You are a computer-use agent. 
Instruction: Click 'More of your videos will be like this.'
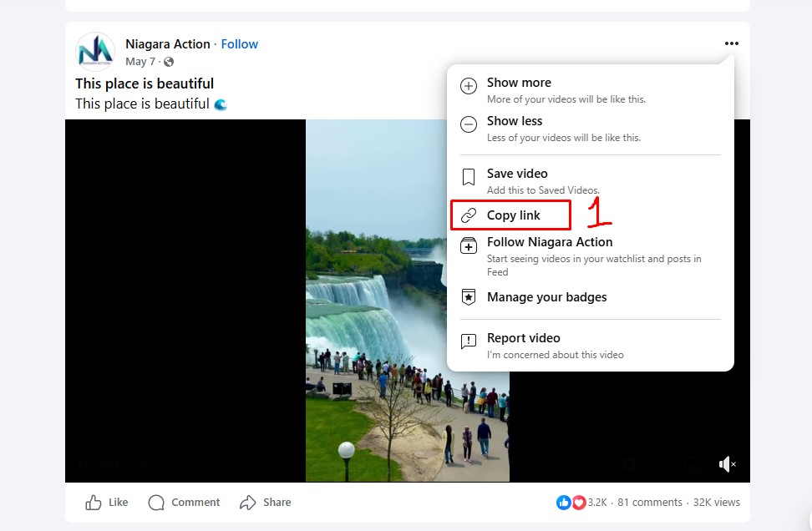566,99
